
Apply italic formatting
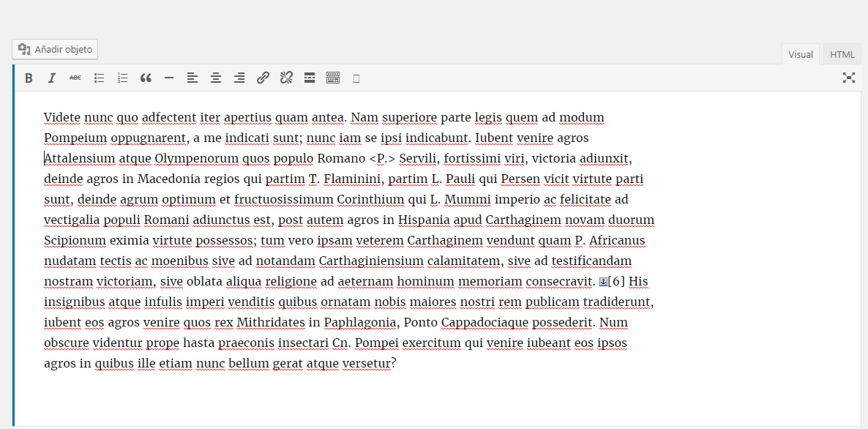click(52, 78)
